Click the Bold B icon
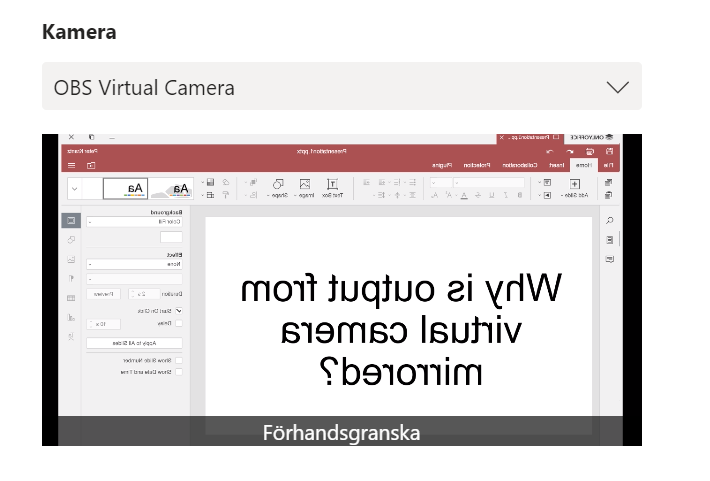The width and height of the screenshot is (710, 481). 520,195
